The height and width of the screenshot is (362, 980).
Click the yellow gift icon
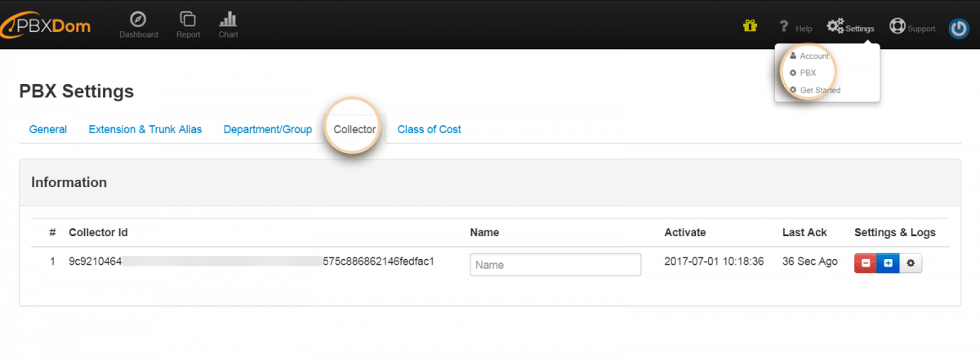tap(750, 26)
